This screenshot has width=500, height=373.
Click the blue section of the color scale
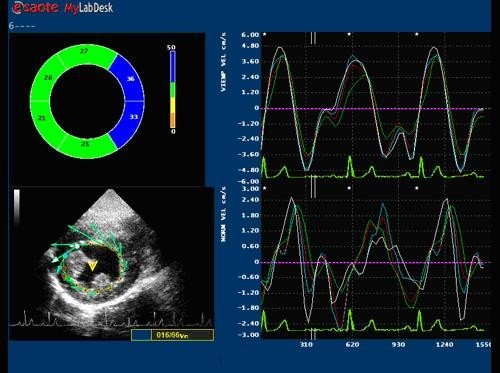tap(173, 67)
